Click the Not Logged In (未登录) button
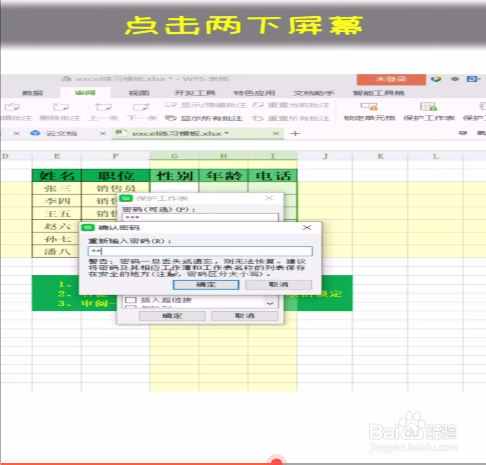Screen dimensions: 486x465 coord(391,79)
